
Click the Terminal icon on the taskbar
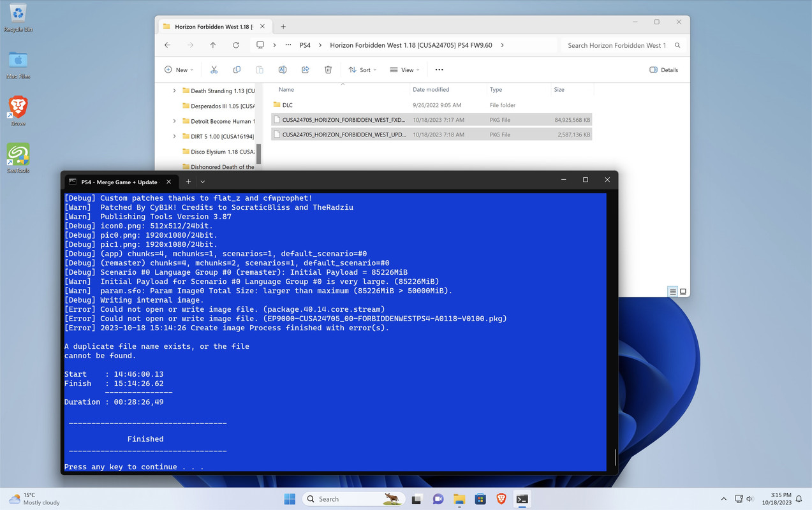[x=522, y=499]
